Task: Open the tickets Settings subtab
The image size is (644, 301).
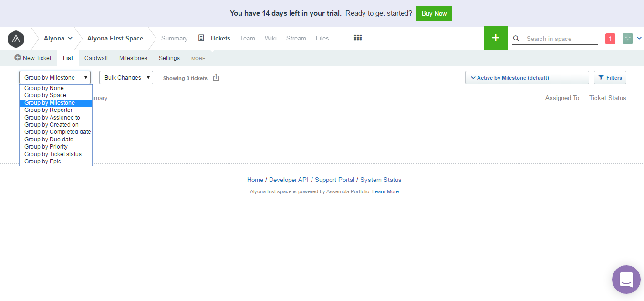Action: [169, 58]
